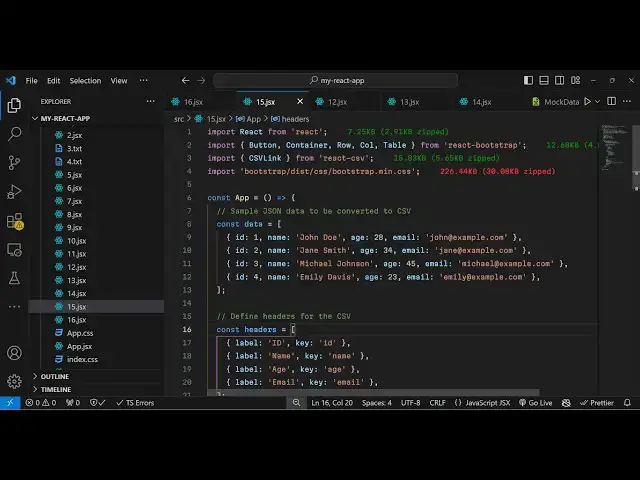Open the Extensions view
Image resolution: width=640 pixels, height=480 pixels.
(x=15, y=221)
